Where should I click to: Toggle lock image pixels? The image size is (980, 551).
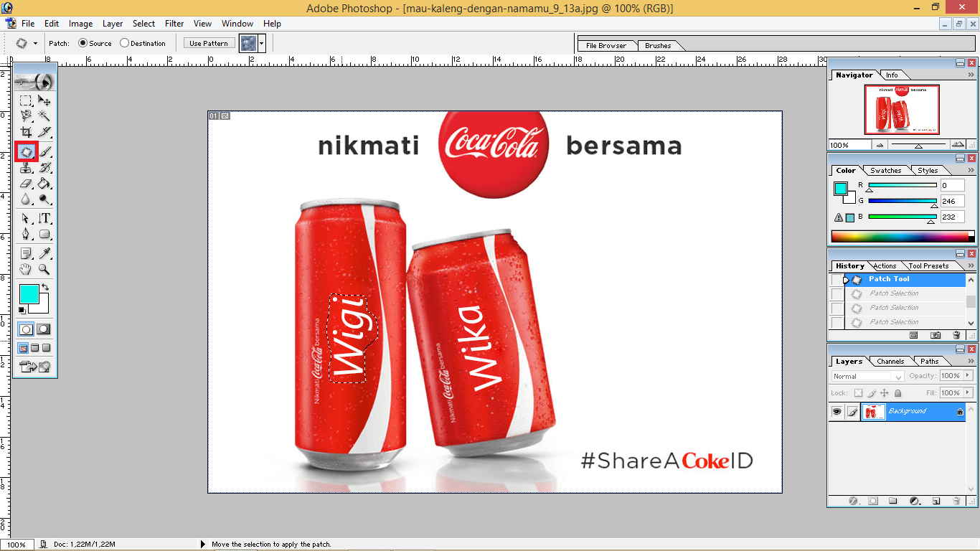click(872, 393)
